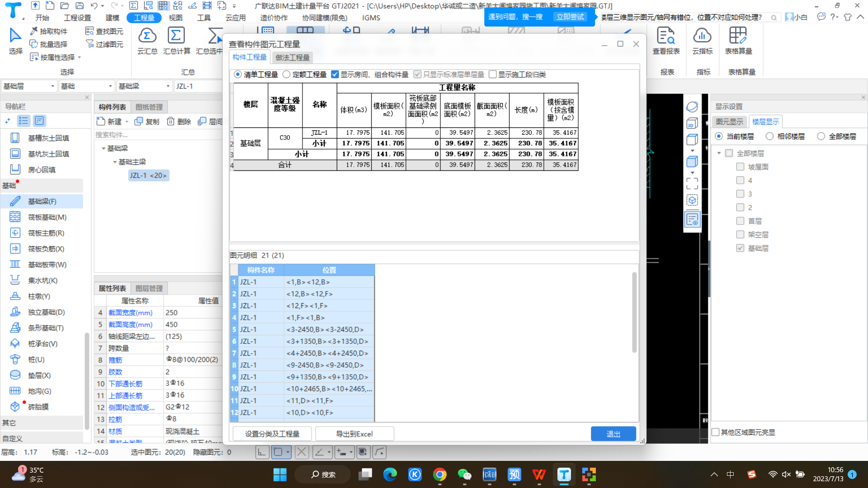
Task: Select 相邻楼层 radio option
Action: [x=769, y=136]
